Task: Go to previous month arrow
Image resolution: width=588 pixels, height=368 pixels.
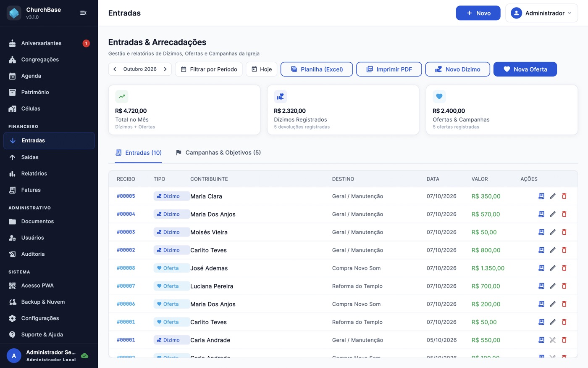Action: click(x=115, y=69)
